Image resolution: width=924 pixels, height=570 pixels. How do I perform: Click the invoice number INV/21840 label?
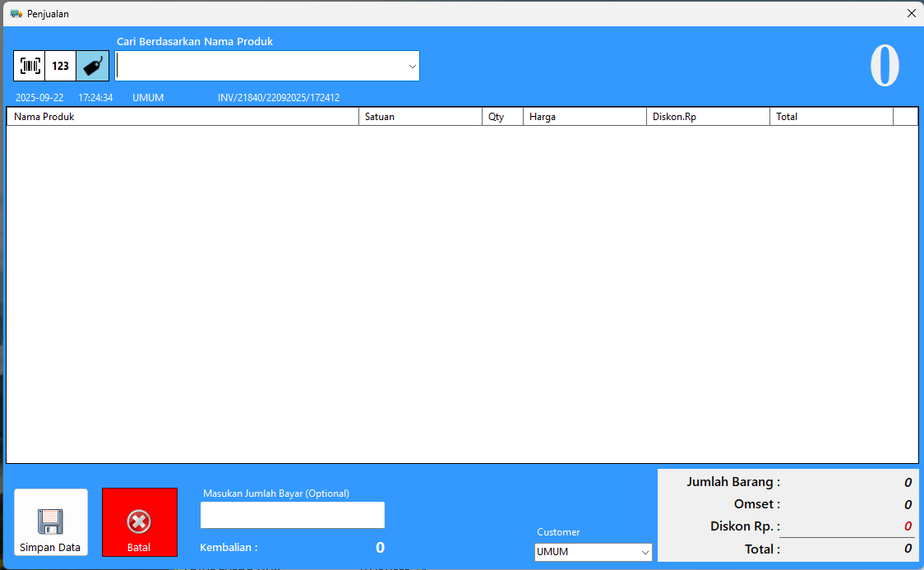coord(279,98)
